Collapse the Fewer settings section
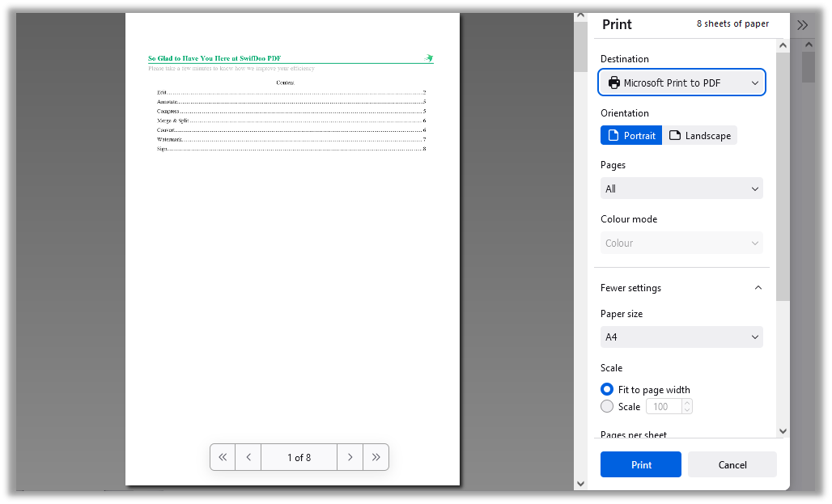Image resolution: width=832 pixels, height=504 pixels. (681, 287)
